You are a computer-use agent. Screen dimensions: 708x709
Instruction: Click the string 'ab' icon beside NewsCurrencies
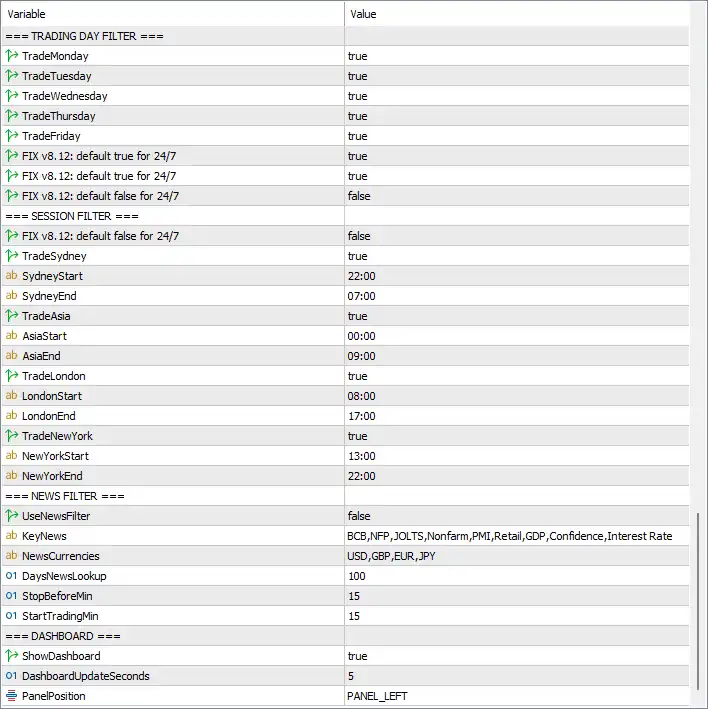[11, 555]
